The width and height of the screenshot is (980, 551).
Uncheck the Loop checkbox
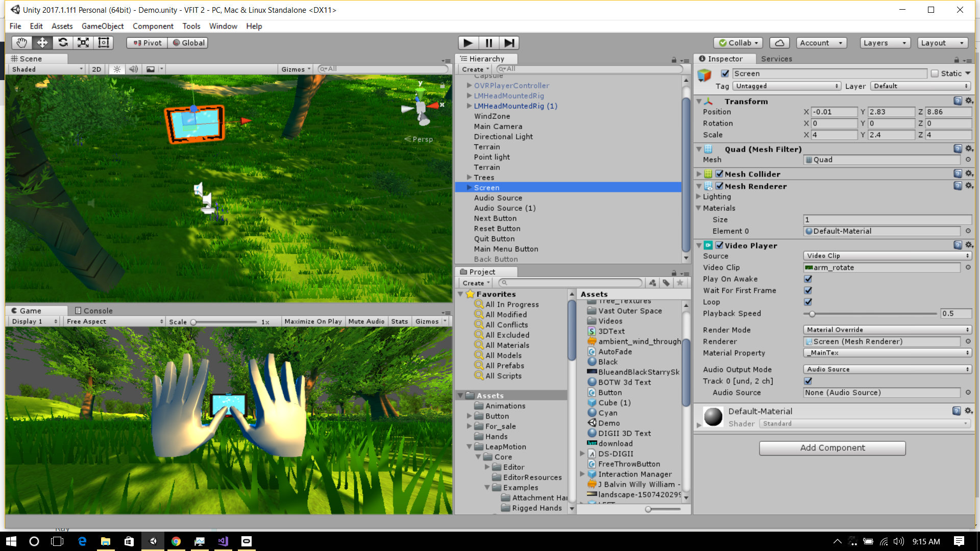click(808, 302)
